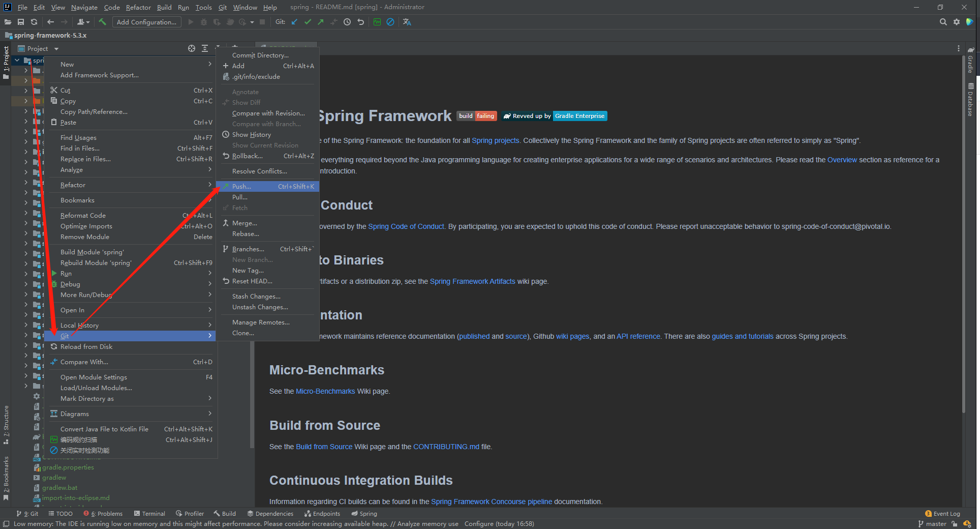980x529 pixels.
Task: Choose Show History in Git submenu
Action: 267,134
